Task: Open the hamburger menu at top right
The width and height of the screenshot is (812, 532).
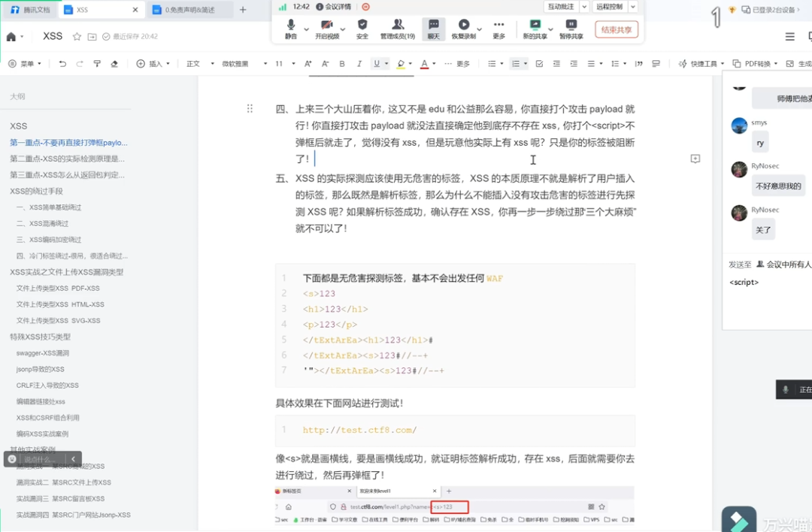Action: tap(789, 37)
